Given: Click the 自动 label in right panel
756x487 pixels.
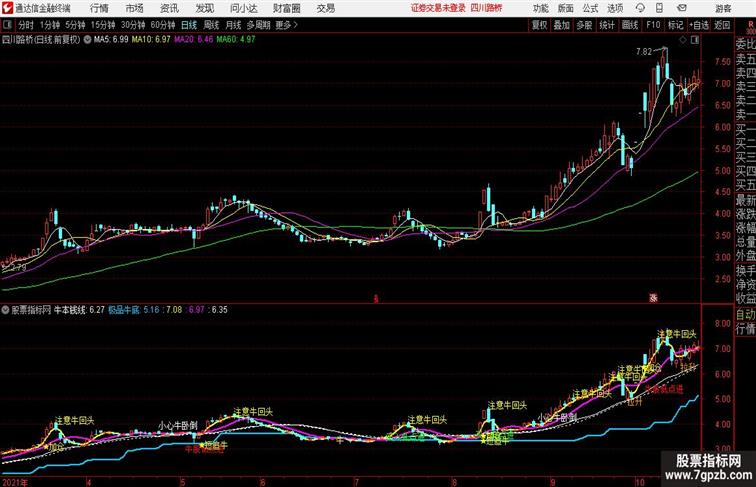Looking at the screenshot, I should [745, 314].
